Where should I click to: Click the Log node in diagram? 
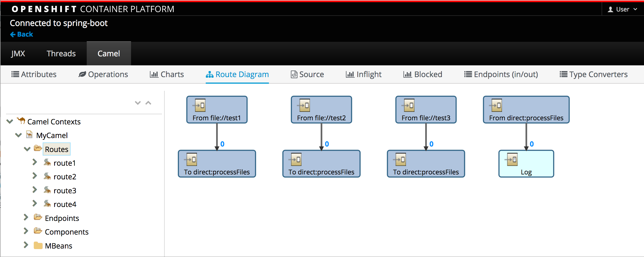click(x=526, y=163)
